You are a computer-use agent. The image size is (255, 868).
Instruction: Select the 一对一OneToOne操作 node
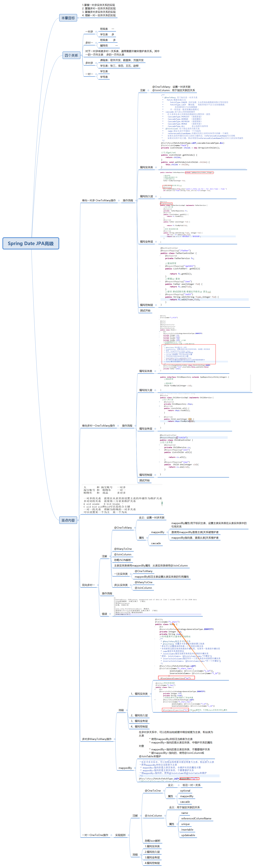[95, 835]
